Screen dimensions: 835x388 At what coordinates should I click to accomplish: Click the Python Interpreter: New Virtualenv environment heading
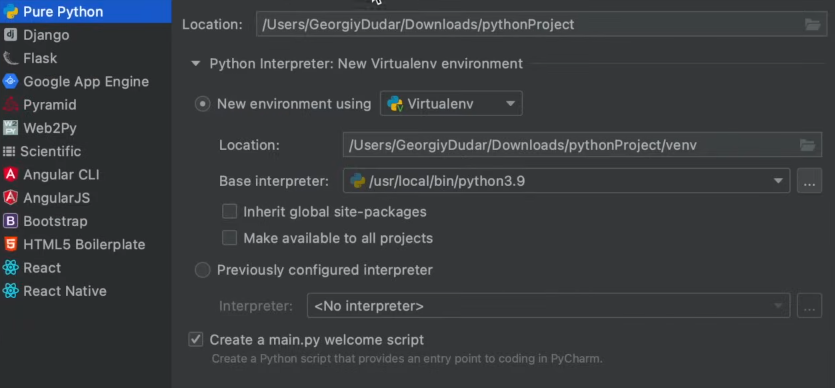point(366,64)
